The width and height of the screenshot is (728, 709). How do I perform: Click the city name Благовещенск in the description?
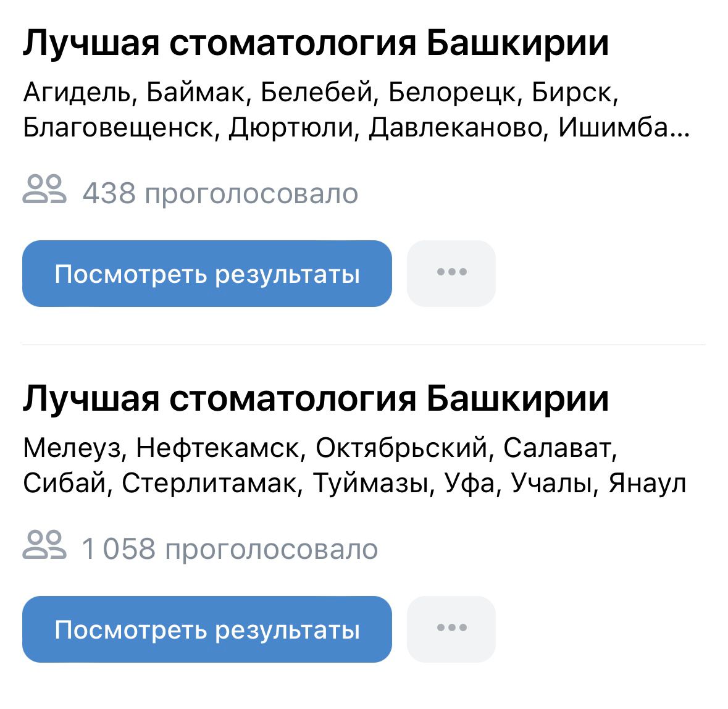[x=118, y=128]
